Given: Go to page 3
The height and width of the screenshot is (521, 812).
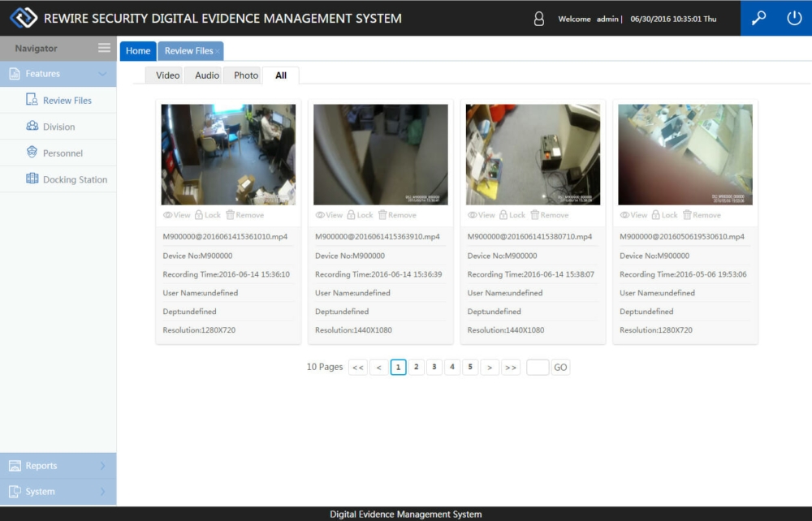Looking at the screenshot, I should (x=434, y=368).
